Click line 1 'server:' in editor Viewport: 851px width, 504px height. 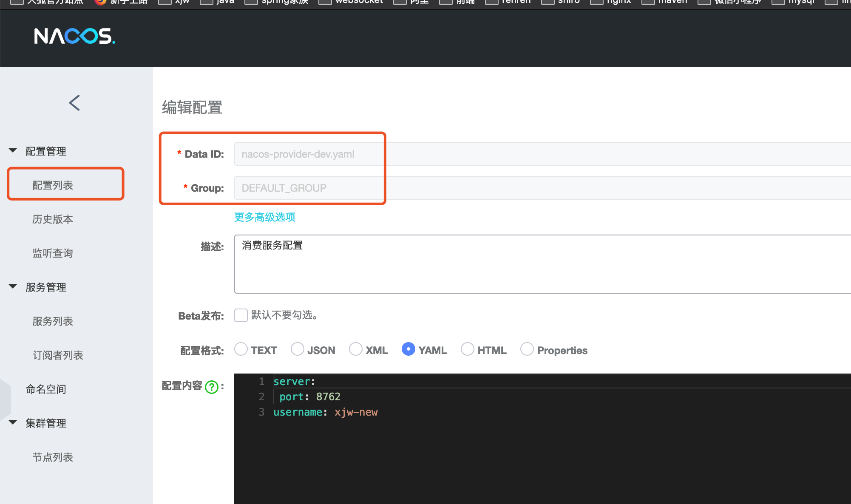coord(294,382)
